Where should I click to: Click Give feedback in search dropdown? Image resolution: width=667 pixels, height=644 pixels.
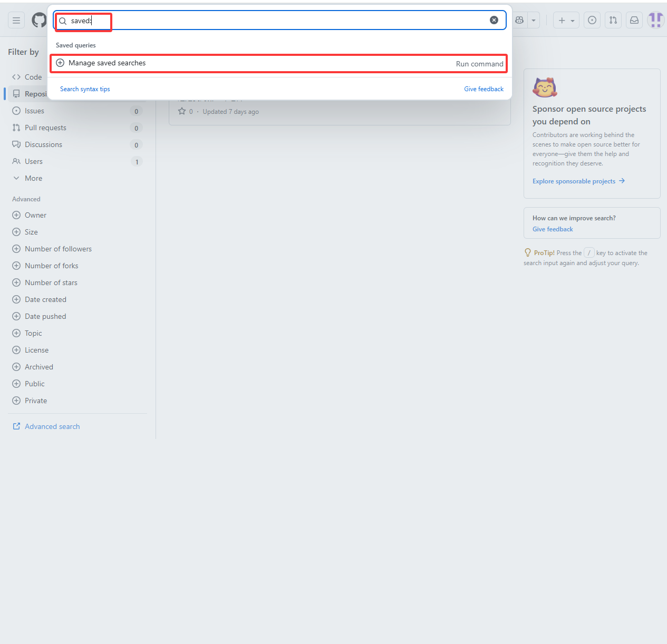point(484,89)
